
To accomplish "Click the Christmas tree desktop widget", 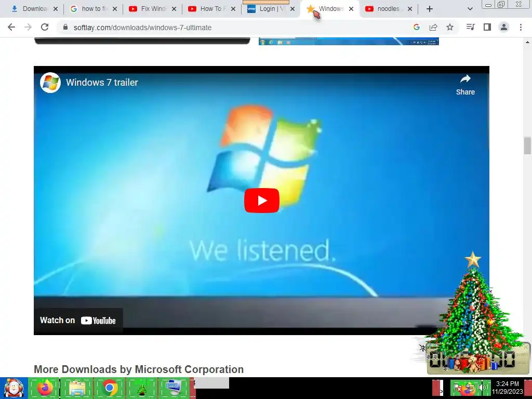I will tap(473, 312).
